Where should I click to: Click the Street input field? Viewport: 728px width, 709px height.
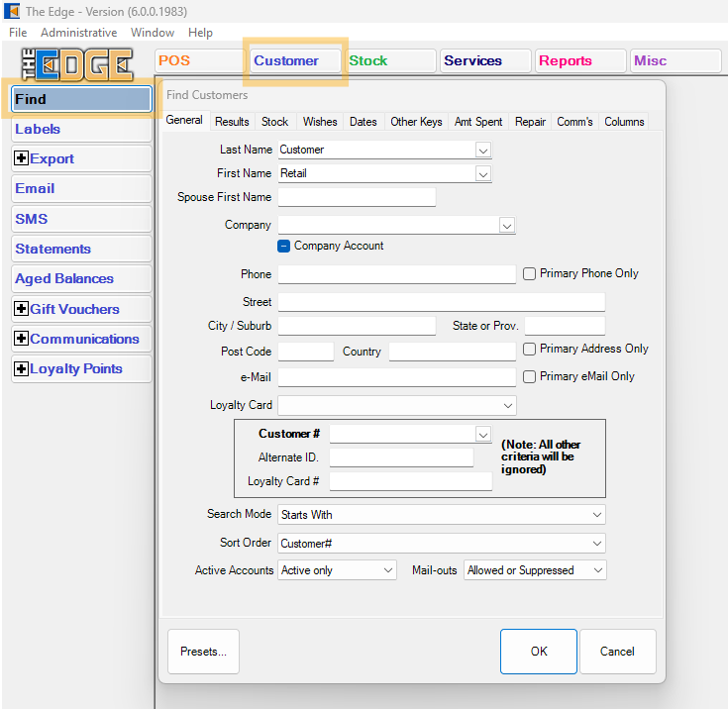[x=442, y=302]
